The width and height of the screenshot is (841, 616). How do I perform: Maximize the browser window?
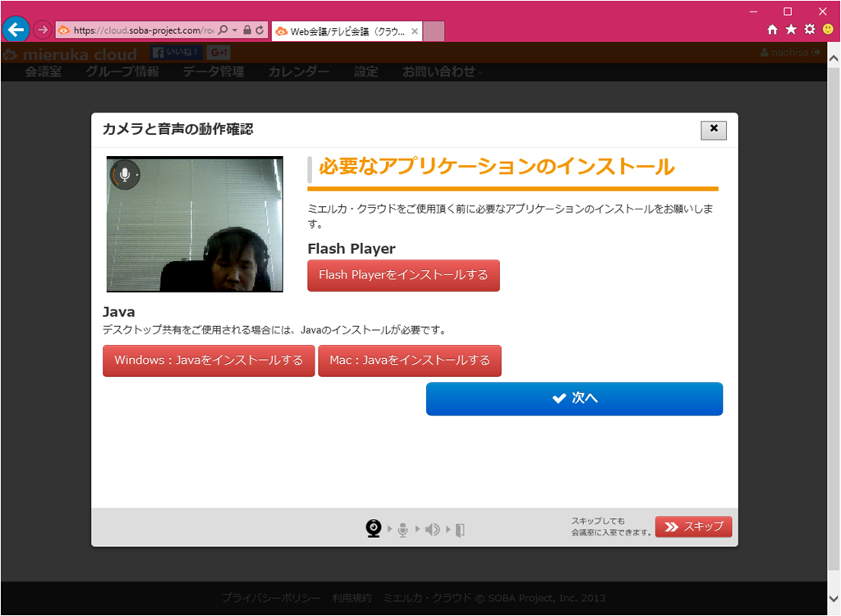coord(788,11)
